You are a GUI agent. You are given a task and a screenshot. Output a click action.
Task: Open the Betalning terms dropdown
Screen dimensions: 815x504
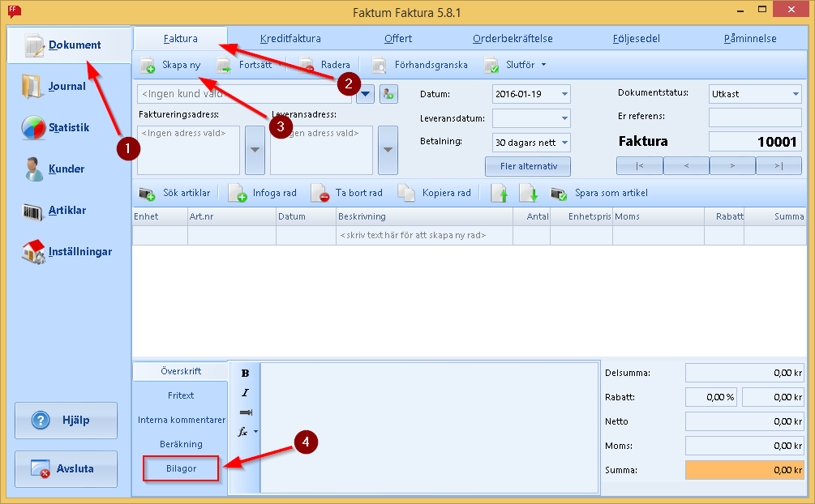564,143
